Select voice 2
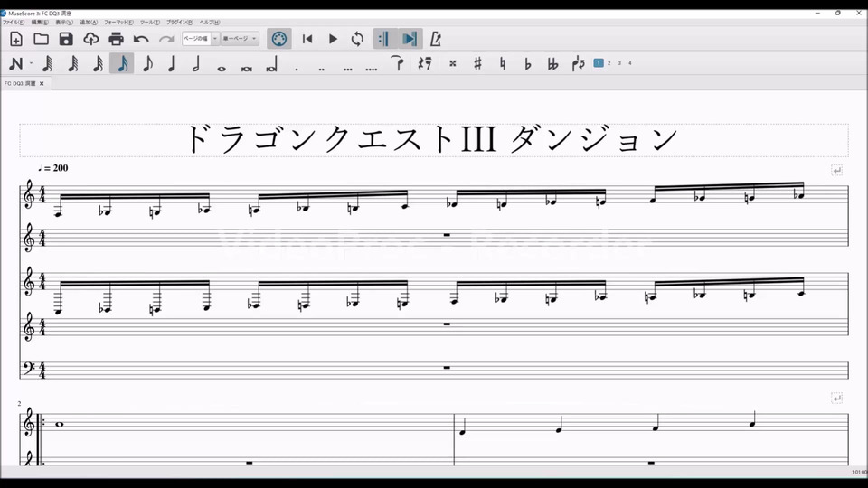Image resolution: width=868 pixels, height=488 pixels. [x=609, y=63]
